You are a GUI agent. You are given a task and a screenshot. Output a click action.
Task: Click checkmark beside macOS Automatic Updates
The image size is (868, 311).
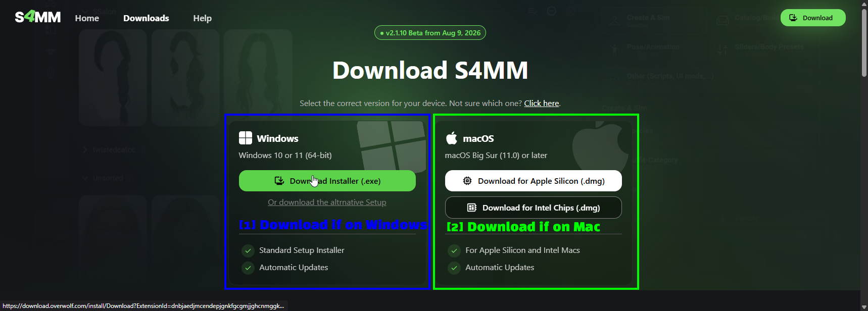(454, 268)
